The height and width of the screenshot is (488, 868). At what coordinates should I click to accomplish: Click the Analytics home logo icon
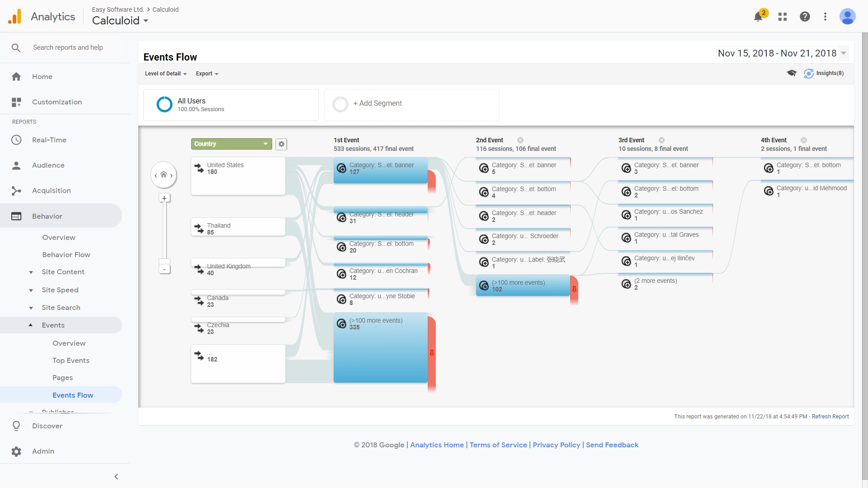coord(15,16)
